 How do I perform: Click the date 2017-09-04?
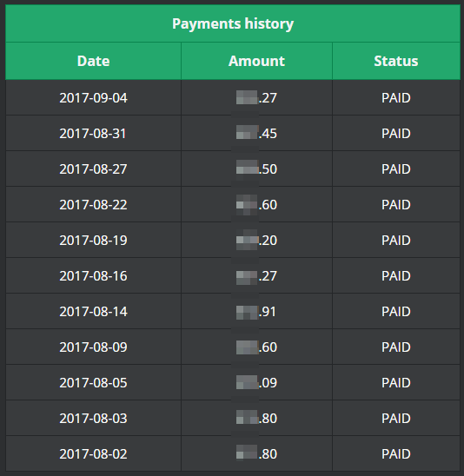(93, 98)
